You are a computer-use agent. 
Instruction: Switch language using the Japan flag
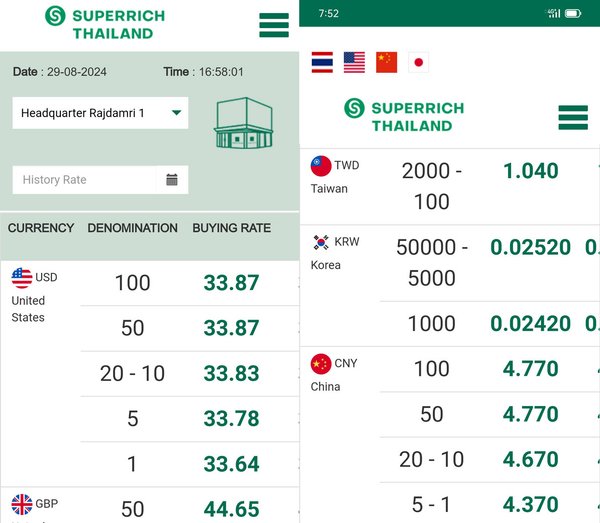[419, 62]
